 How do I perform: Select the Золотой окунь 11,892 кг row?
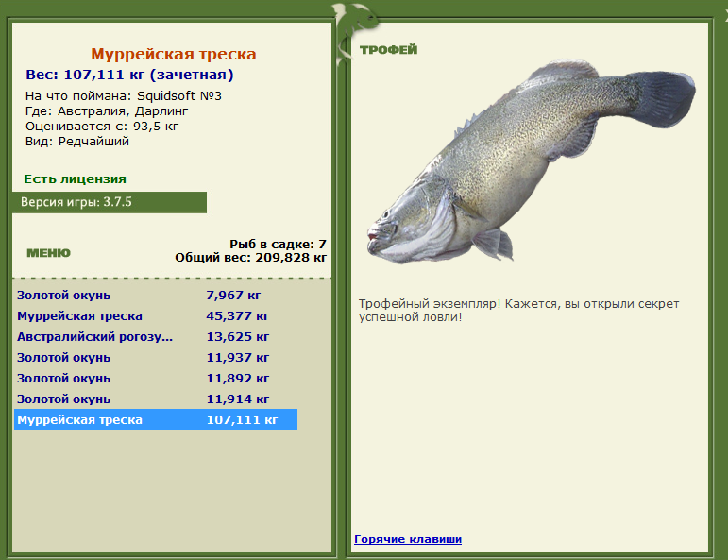coord(156,379)
